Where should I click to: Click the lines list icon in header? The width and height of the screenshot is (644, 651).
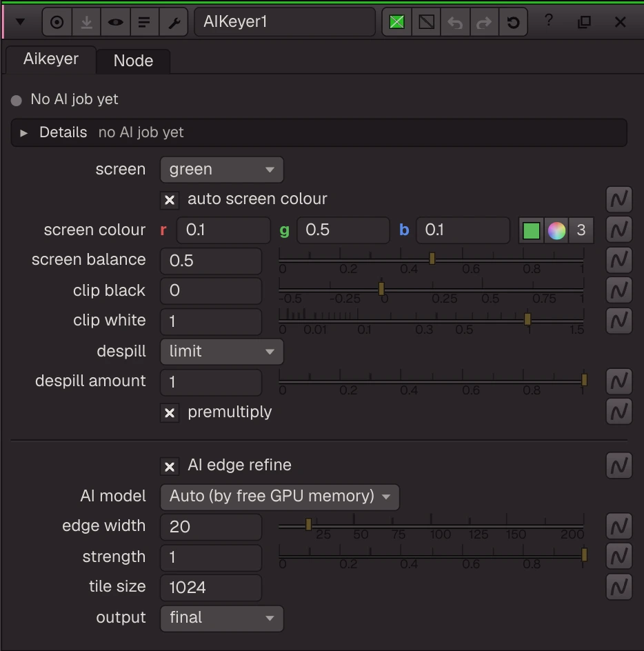144,22
